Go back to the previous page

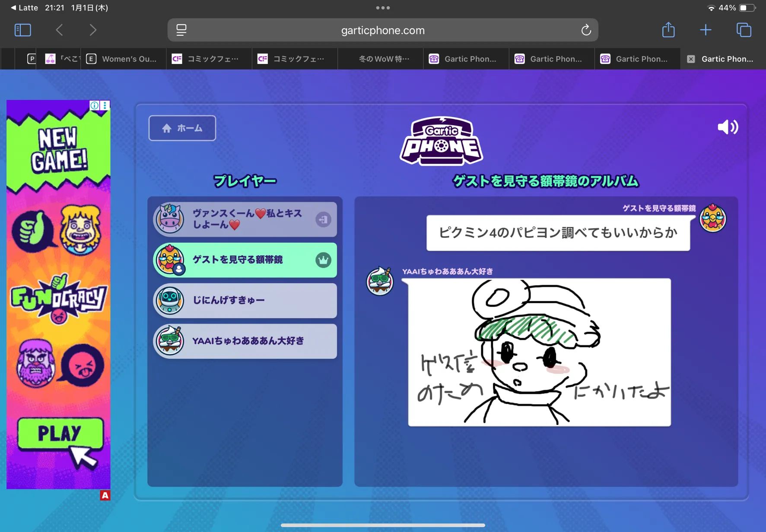tap(60, 30)
